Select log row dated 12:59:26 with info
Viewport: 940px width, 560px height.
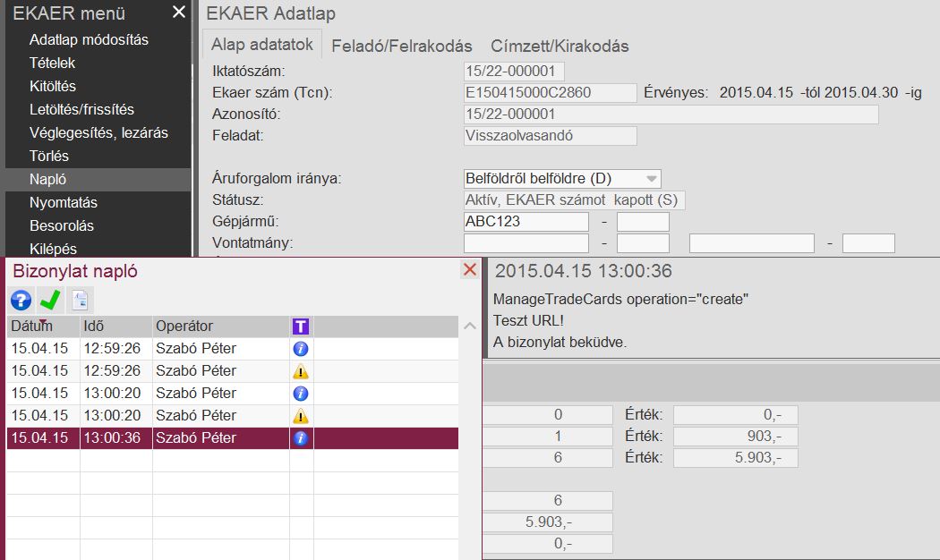tap(233, 349)
